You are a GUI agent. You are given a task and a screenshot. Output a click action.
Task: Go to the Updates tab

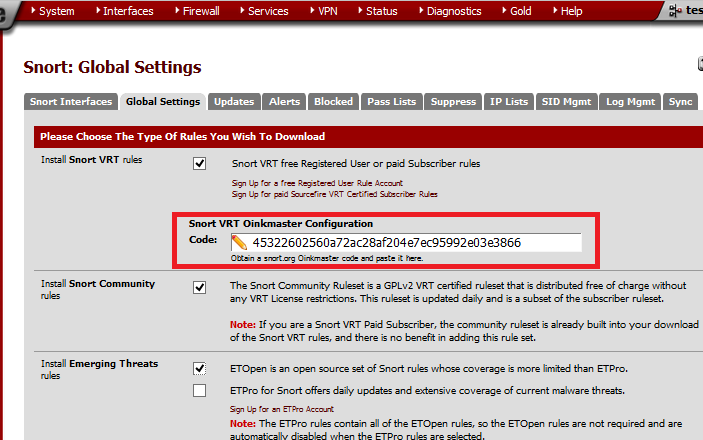click(x=234, y=102)
